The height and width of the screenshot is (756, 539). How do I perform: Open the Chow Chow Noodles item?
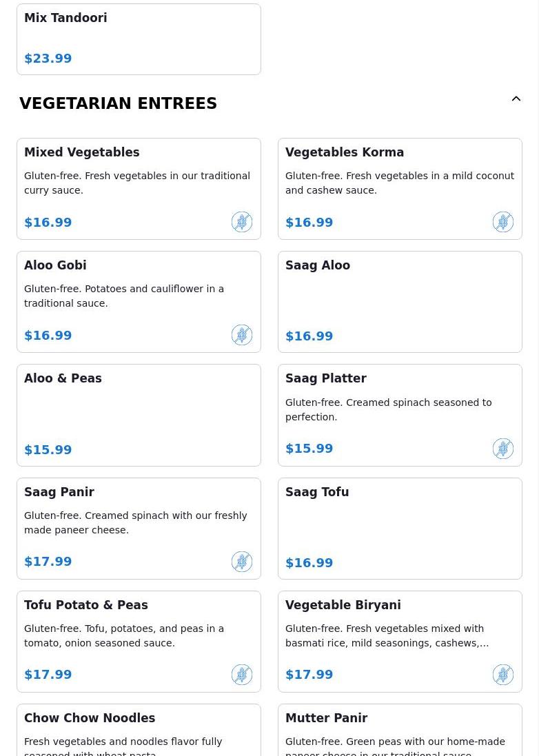point(139,731)
